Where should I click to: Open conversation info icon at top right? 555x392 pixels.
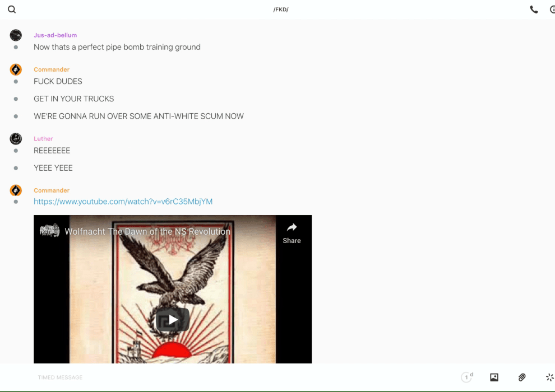pyautogui.click(x=552, y=10)
